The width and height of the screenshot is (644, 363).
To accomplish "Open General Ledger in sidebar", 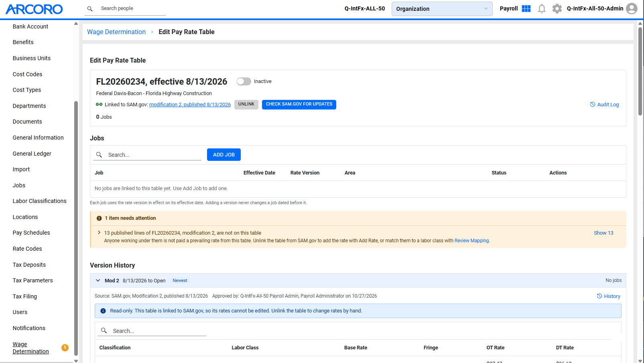I will point(32,154).
